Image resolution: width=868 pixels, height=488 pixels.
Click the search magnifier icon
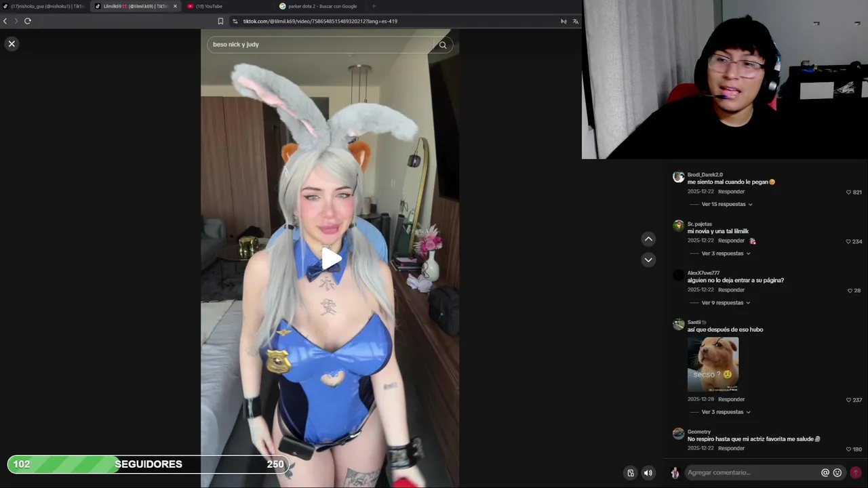pos(443,45)
